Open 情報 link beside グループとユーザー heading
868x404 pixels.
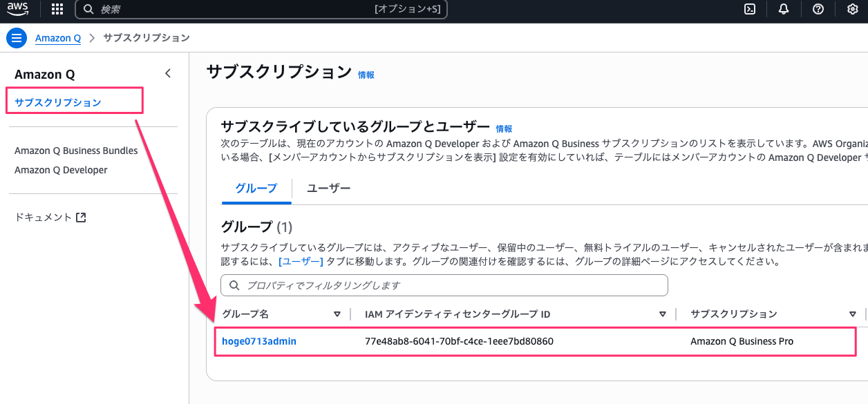coord(504,128)
